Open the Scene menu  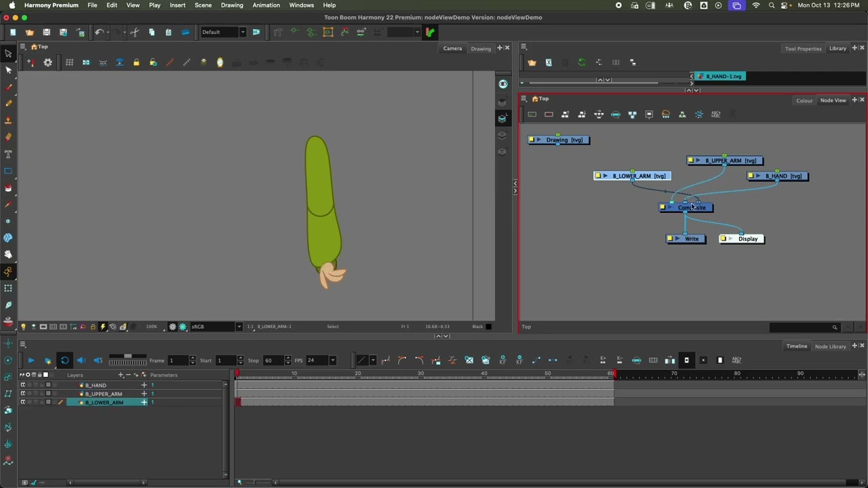[203, 5]
